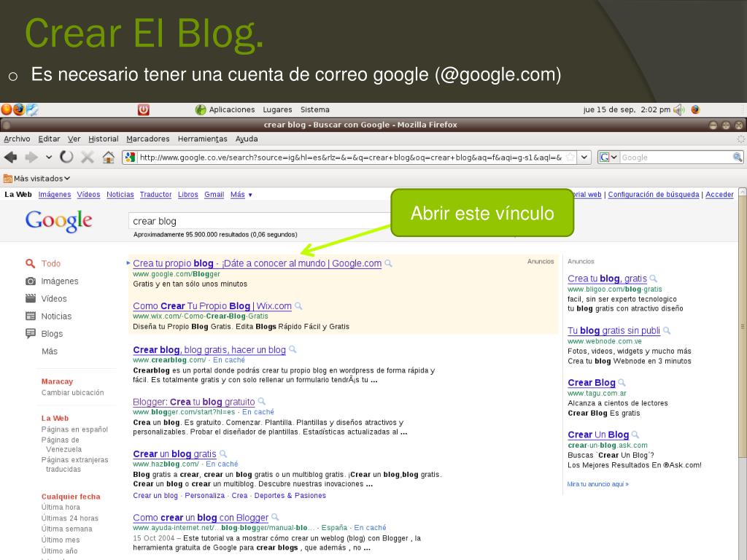Click the Google search query field

[x=260, y=222]
